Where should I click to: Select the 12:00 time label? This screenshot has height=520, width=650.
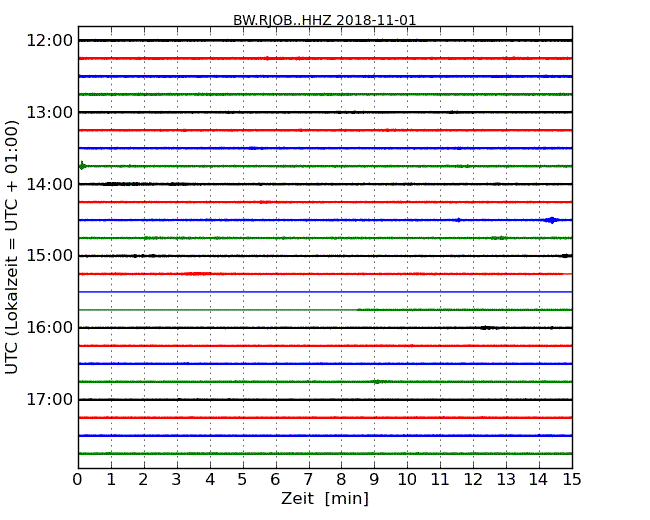(x=49, y=41)
